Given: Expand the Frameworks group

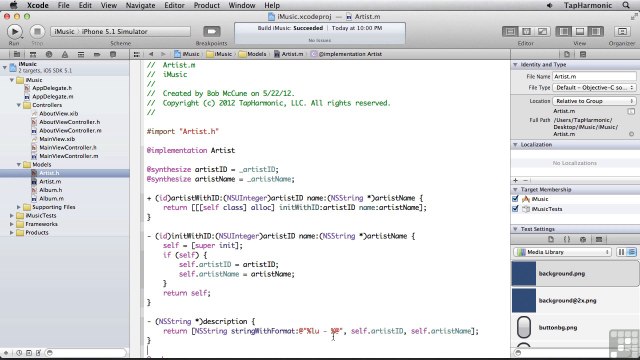Looking at the screenshot, I should coord(12,224).
